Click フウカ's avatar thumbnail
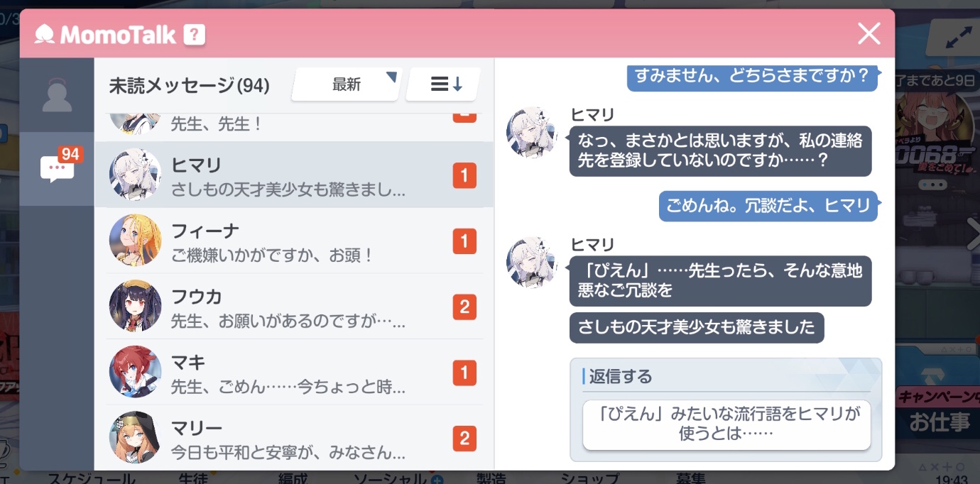The height and width of the screenshot is (484, 980). pyautogui.click(x=135, y=306)
